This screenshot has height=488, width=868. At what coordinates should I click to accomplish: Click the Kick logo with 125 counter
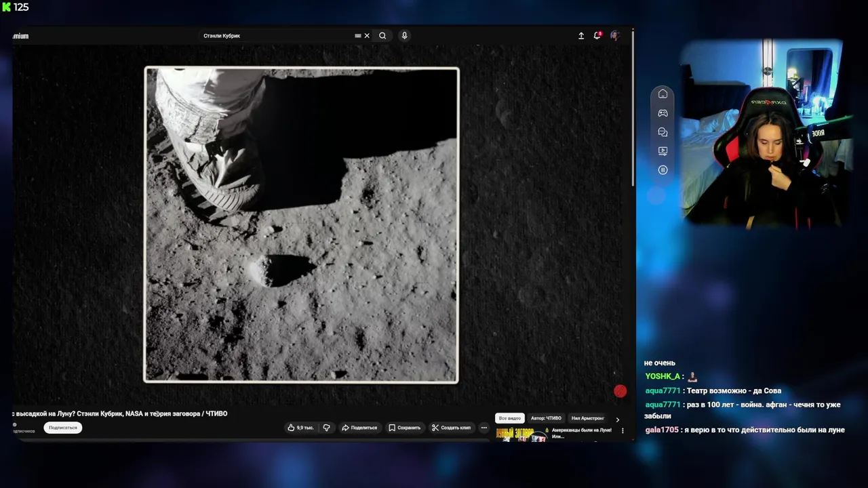pyautogui.click(x=16, y=7)
